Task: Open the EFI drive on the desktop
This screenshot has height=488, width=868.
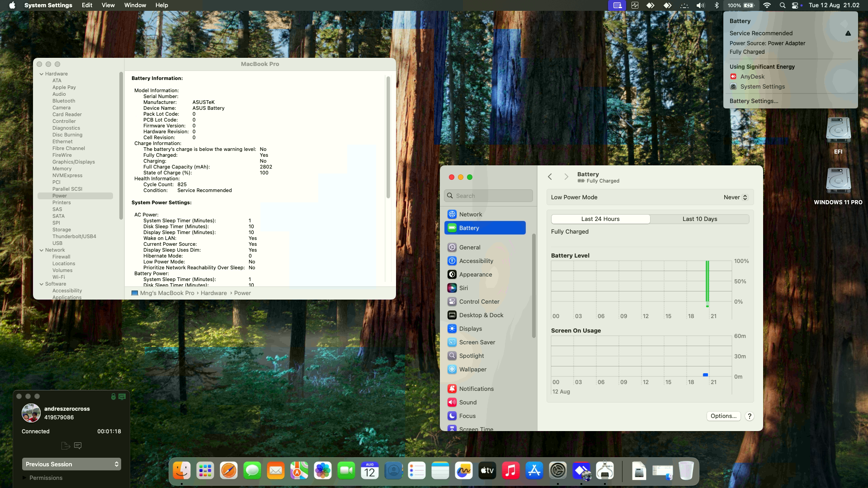Action: [838, 131]
